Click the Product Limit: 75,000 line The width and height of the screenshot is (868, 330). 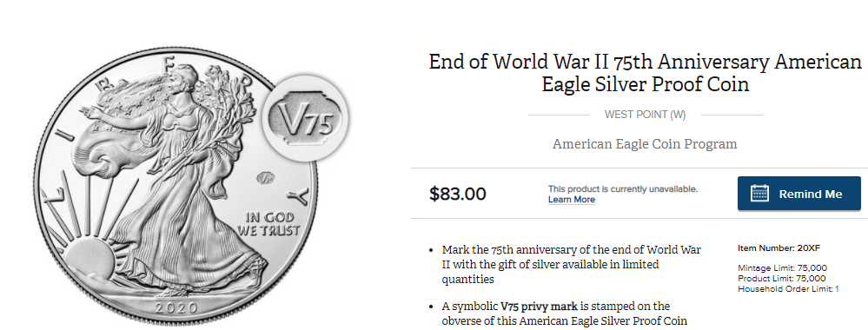[782, 279]
